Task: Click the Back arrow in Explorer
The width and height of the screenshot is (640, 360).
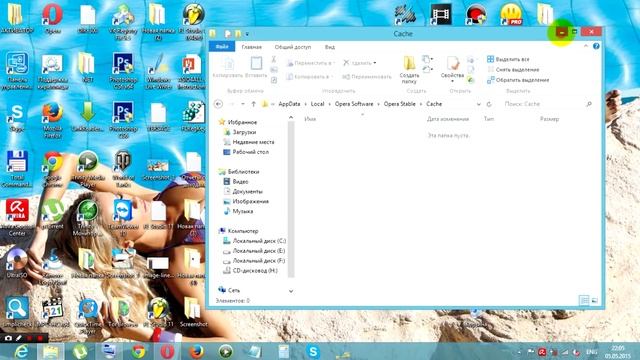Action: [218, 104]
